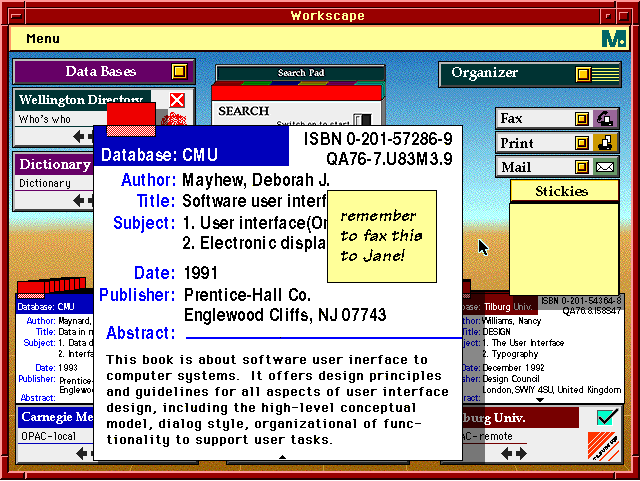The width and height of the screenshot is (640, 481).
Task: Click the "Dictionary" subtitle text under Dictionary title
Action: pyautogui.click(x=45, y=183)
